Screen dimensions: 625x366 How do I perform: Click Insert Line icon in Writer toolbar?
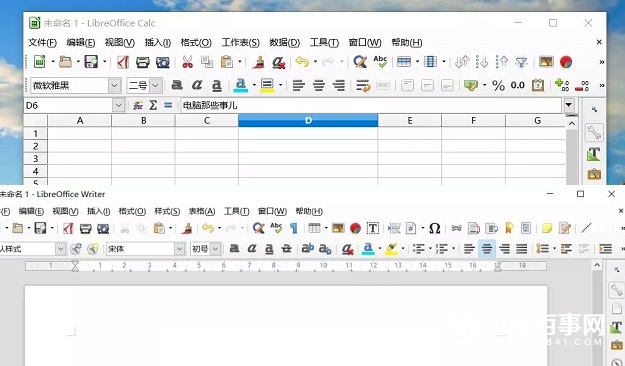click(x=586, y=228)
